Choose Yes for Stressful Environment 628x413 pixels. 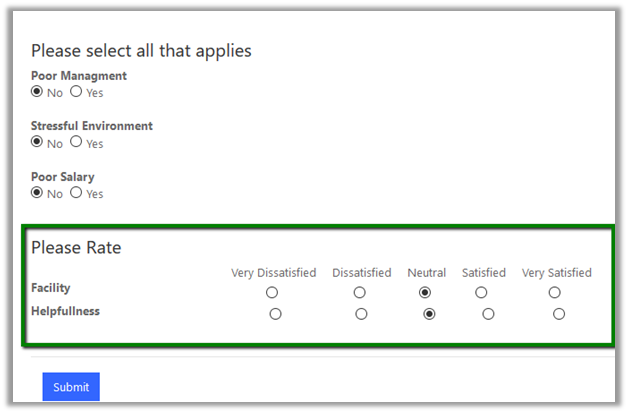(x=76, y=142)
